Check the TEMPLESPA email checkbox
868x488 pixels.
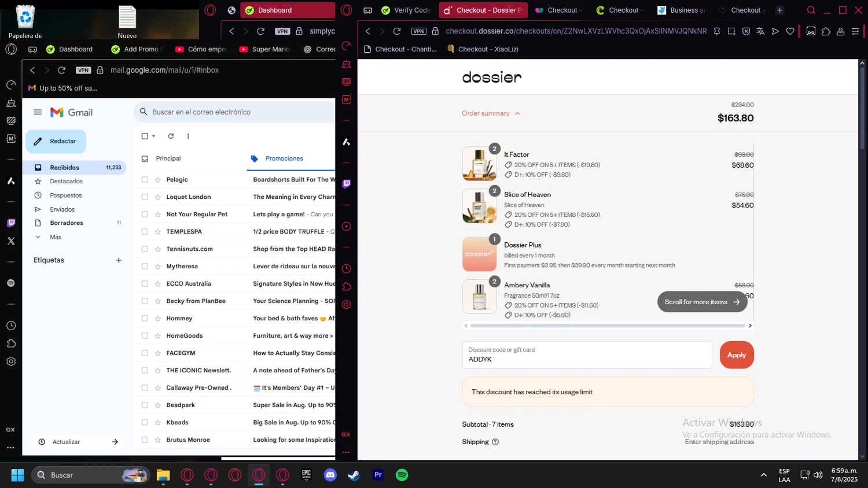click(x=145, y=232)
